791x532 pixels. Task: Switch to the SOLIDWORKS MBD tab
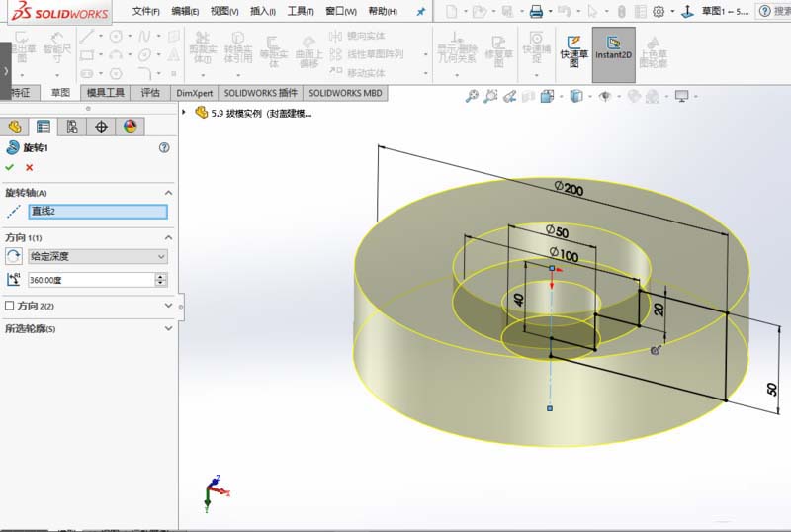[x=345, y=93]
